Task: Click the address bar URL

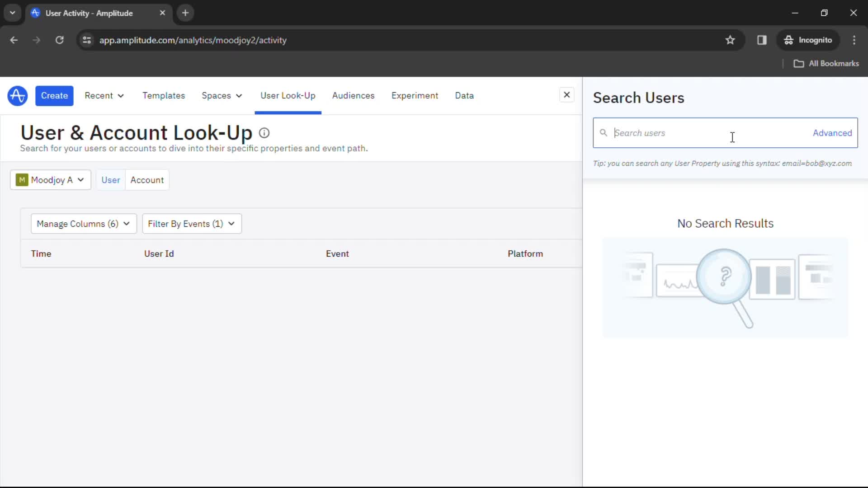Action: pos(193,40)
